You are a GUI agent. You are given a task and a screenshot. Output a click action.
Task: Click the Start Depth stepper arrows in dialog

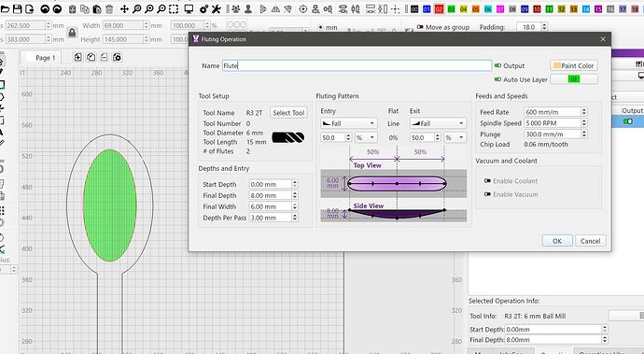(x=295, y=184)
